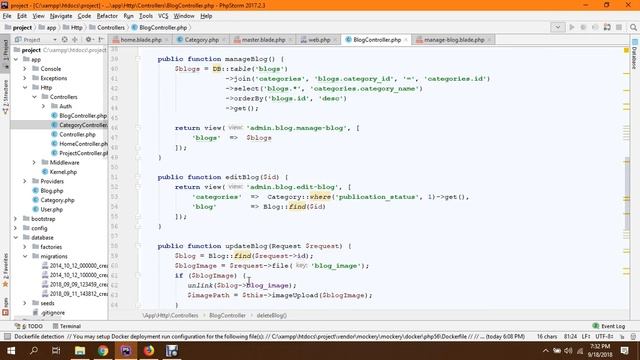Click the Controllers breadcrumb in navigation bar
Viewport: 640px width, 360px height.
coord(107,27)
